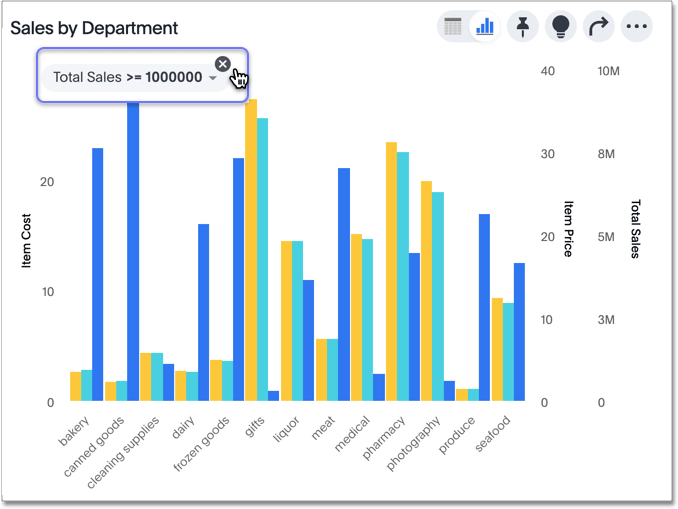Click the share arrow icon
This screenshot has height=509, width=678.
click(x=598, y=27)
